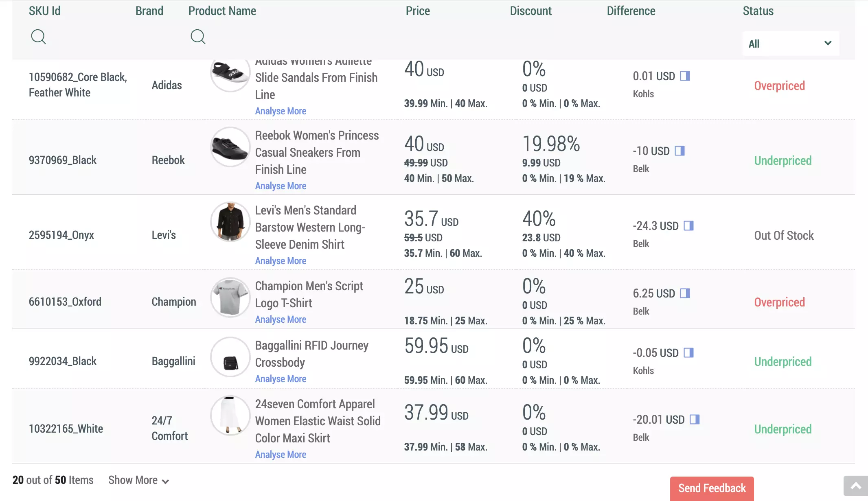This screenshot has height=501, width=868.
Task: Open Levi's shirt product analysis
Action: pyautogui.click(x=281, y=260)
